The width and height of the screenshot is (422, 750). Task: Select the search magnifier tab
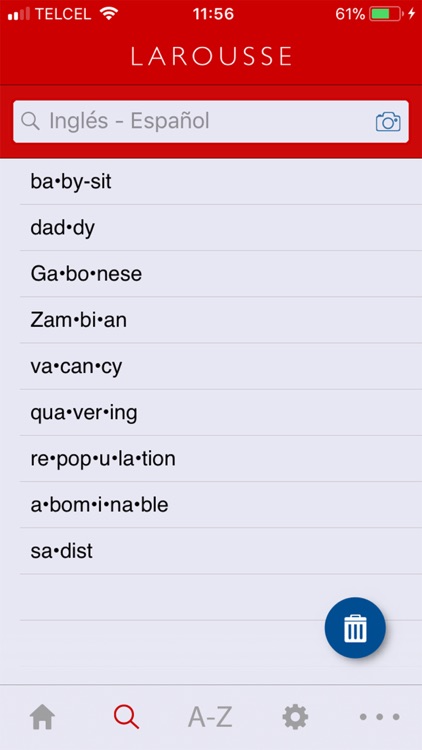tap(126, 717)
